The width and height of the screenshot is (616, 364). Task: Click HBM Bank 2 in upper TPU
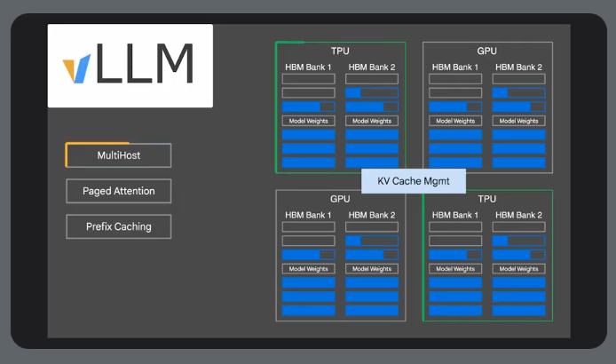pyautogui.click(x=372, y=67)
